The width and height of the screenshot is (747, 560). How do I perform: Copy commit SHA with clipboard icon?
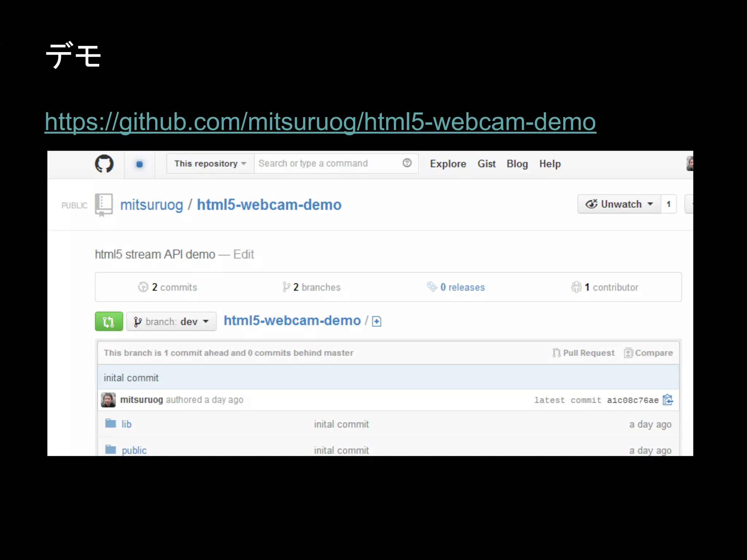pyautogui.click(x=668, y=400)
